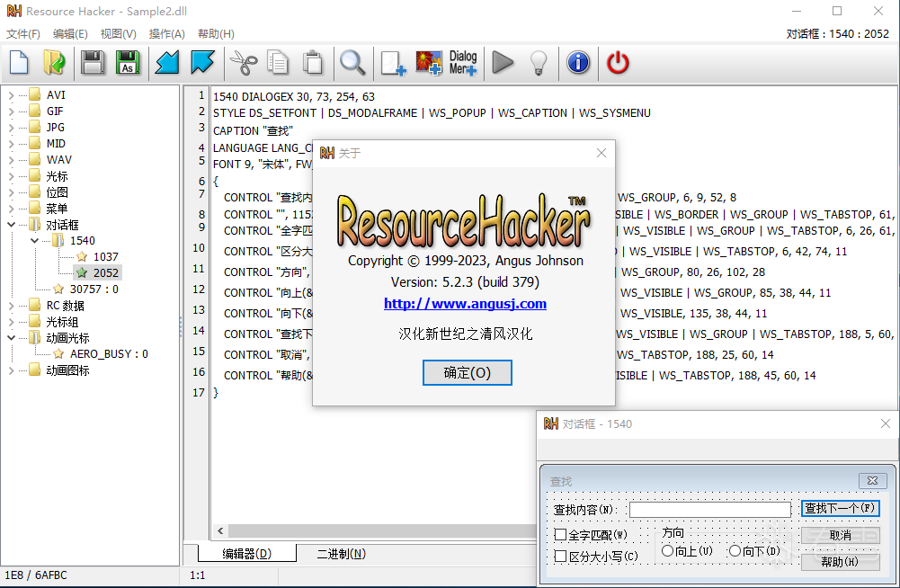Open the 视图(V) menu
Screen dimensions: 900x588
(x=119, y=34)
